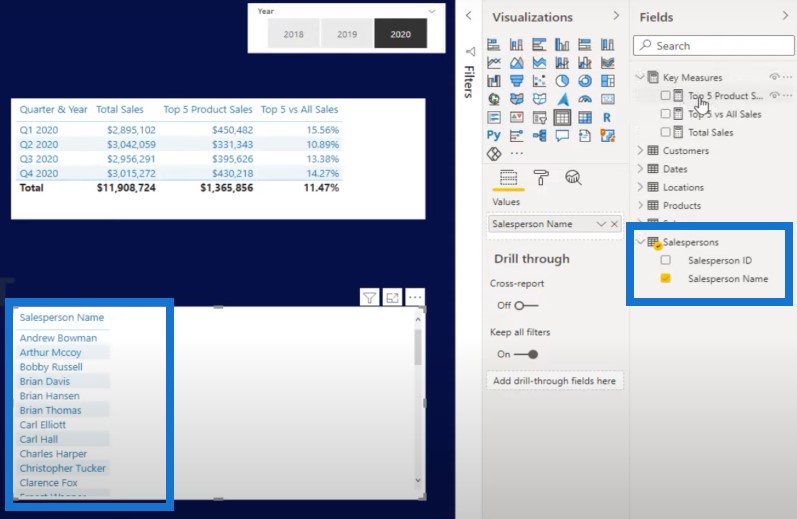Select the Area chart visual

click(516, 63)
